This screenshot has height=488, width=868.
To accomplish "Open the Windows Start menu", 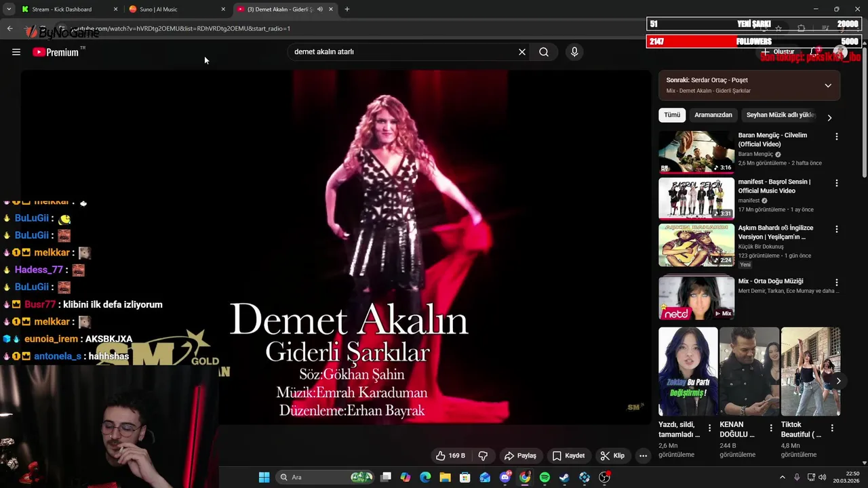I will tap(264, 477).
